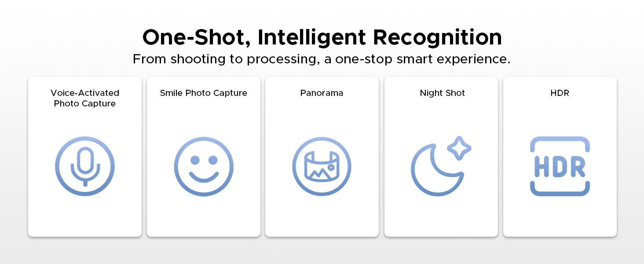Click the microphone icon
This screenshot has height=264, width=644.
[85, 166]
